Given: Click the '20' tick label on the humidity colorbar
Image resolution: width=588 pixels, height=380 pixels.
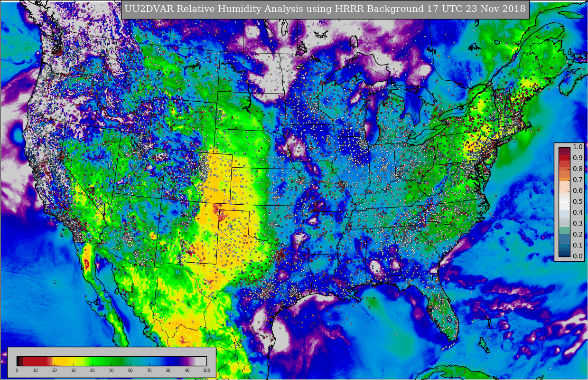Looking at the screenshot, I should [x=55, y=370].
